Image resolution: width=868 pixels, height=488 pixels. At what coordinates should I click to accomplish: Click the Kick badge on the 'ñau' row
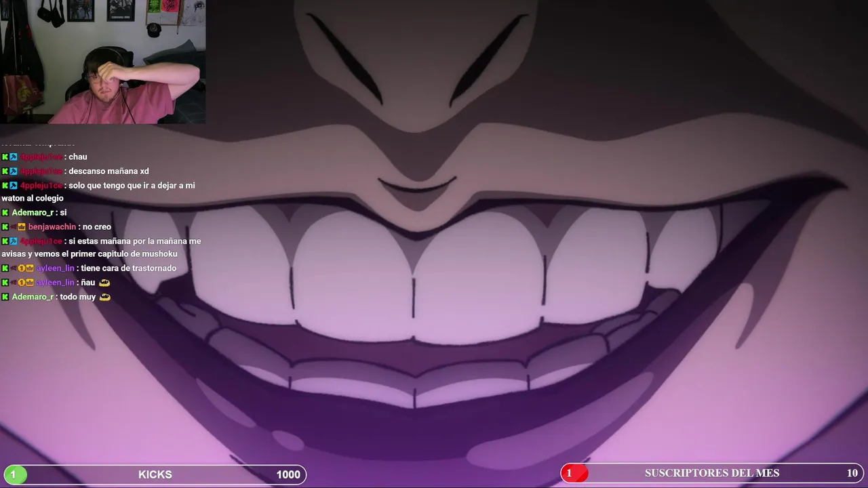click(x=5, y=283)
